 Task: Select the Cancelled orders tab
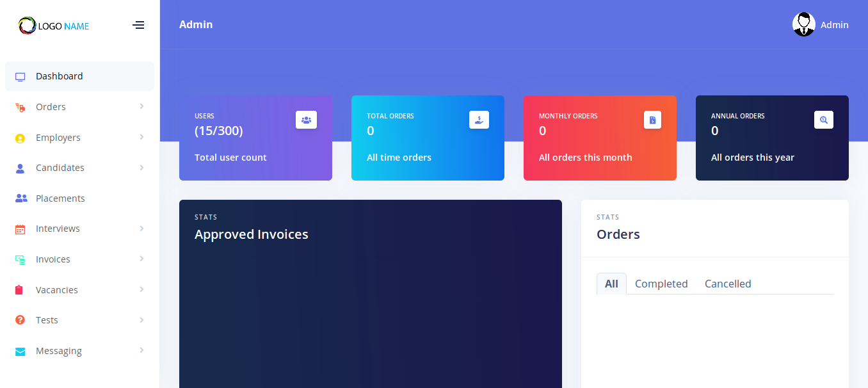pos(728,284)
